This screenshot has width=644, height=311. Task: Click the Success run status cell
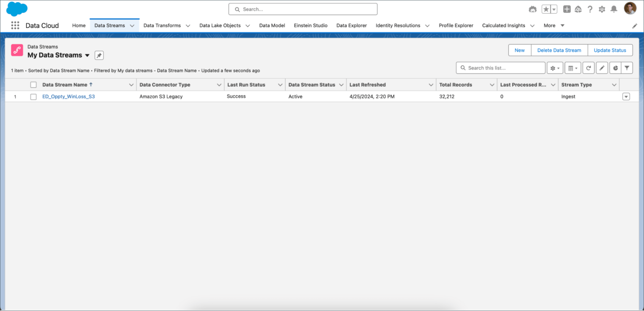pos(236,96)
